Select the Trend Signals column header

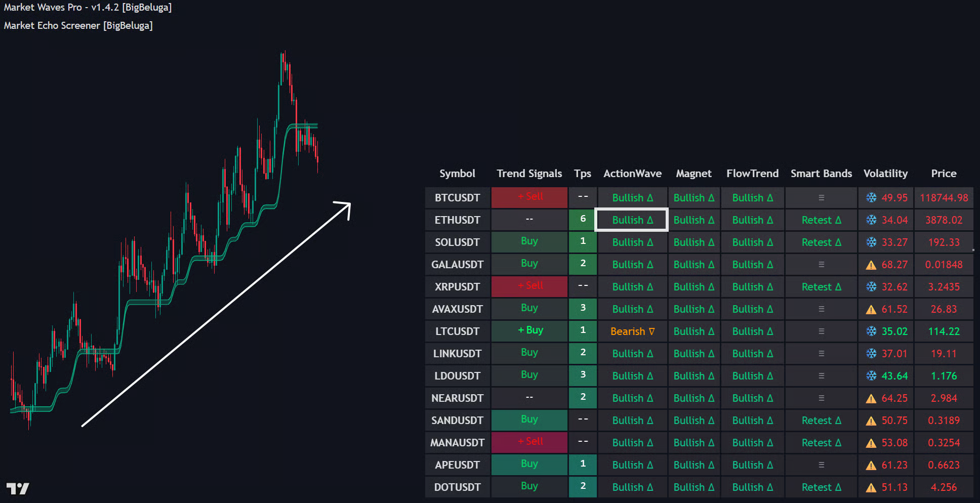coord(529,174)
